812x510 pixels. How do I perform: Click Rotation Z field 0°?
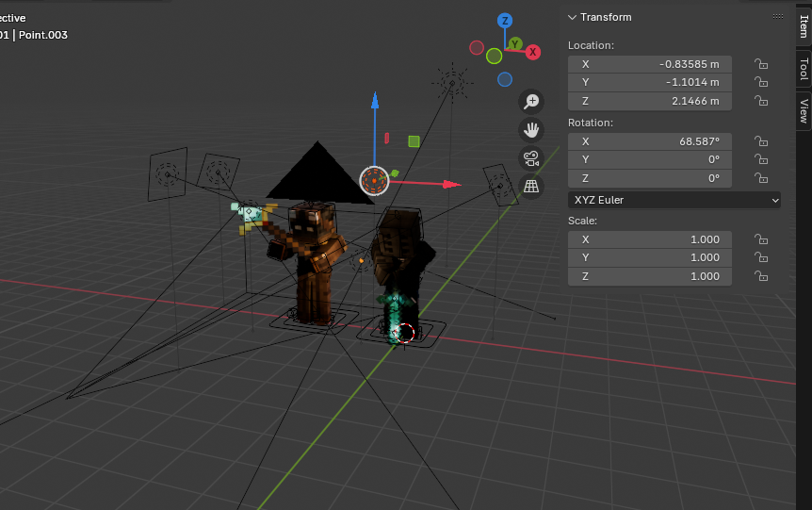coord(650,178)
